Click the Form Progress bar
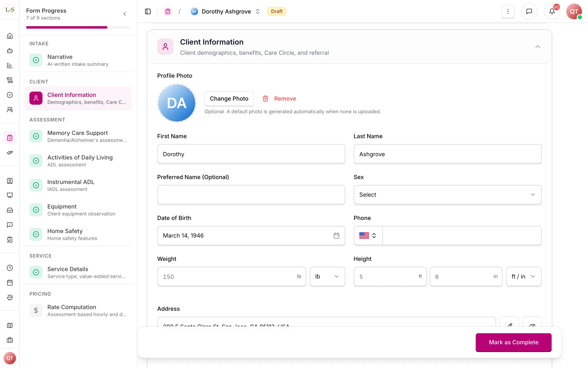Viewport: 588px width, 368px height. pos(78,28)
